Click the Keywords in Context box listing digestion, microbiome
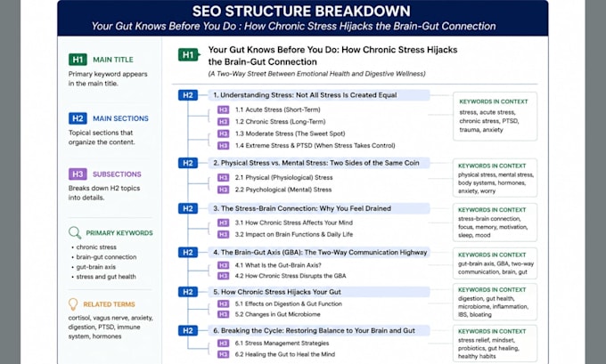606x364 pixels. pyautogui.click(x=495, y=302)
